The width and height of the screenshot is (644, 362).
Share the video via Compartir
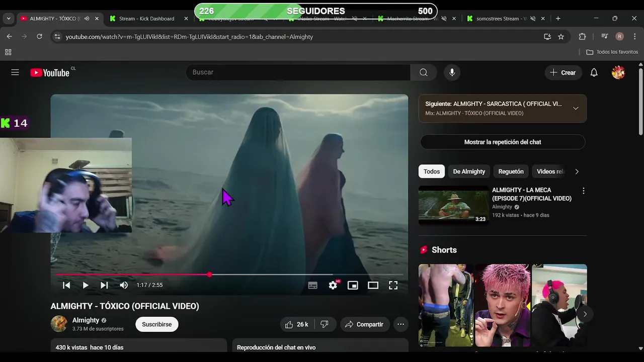click(364, 324)
